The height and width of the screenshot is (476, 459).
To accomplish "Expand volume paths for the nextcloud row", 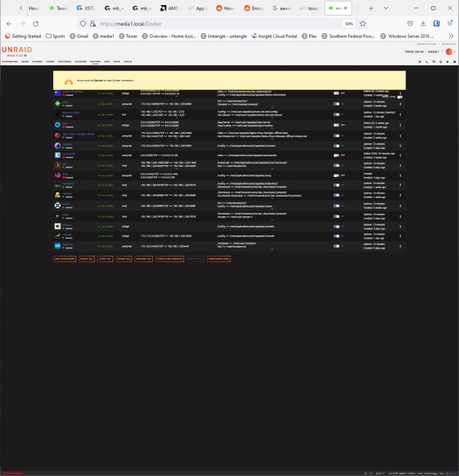I will (x=272, y=249).
